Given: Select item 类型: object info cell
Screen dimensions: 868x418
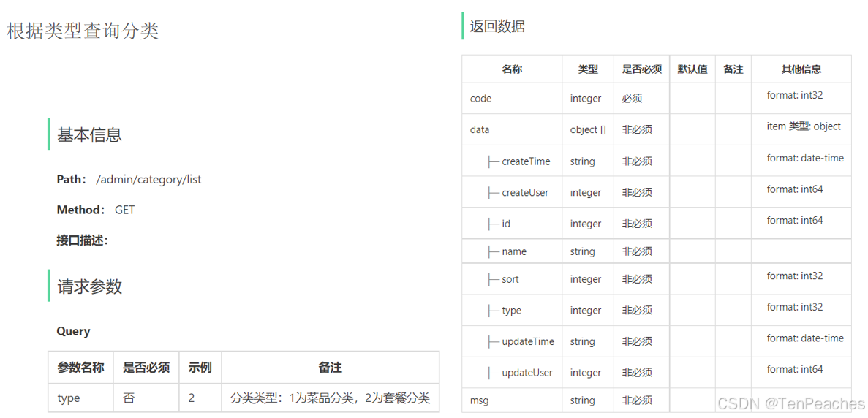Looking at the screenshot, I should pyautogui.click(x=803, y=126).
